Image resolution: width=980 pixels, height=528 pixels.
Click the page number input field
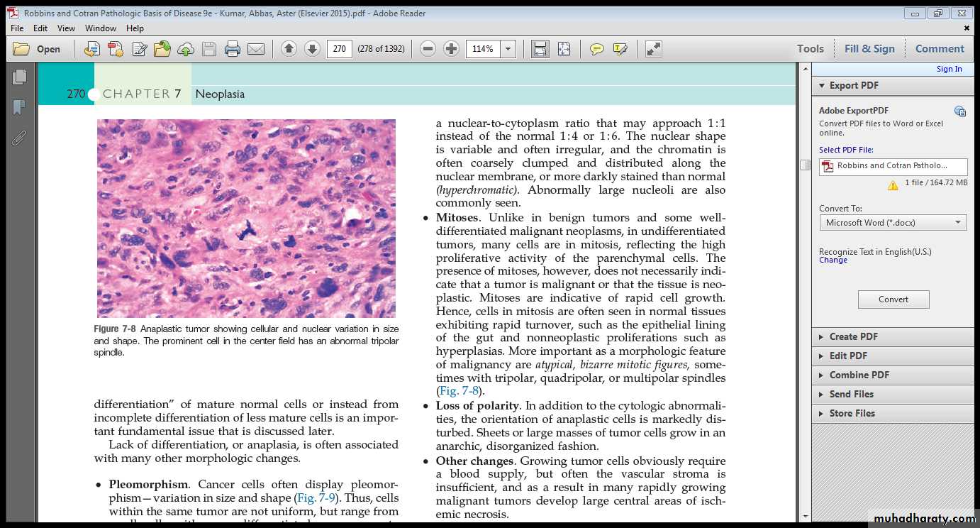(340, 49)
